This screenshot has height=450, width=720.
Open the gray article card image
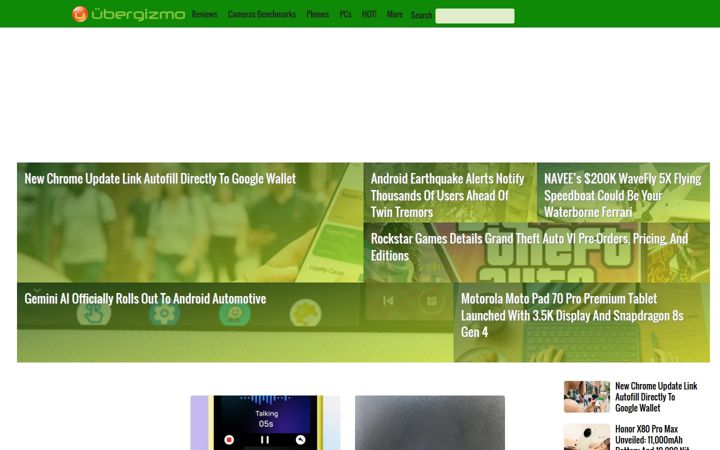tap(430, 422)
